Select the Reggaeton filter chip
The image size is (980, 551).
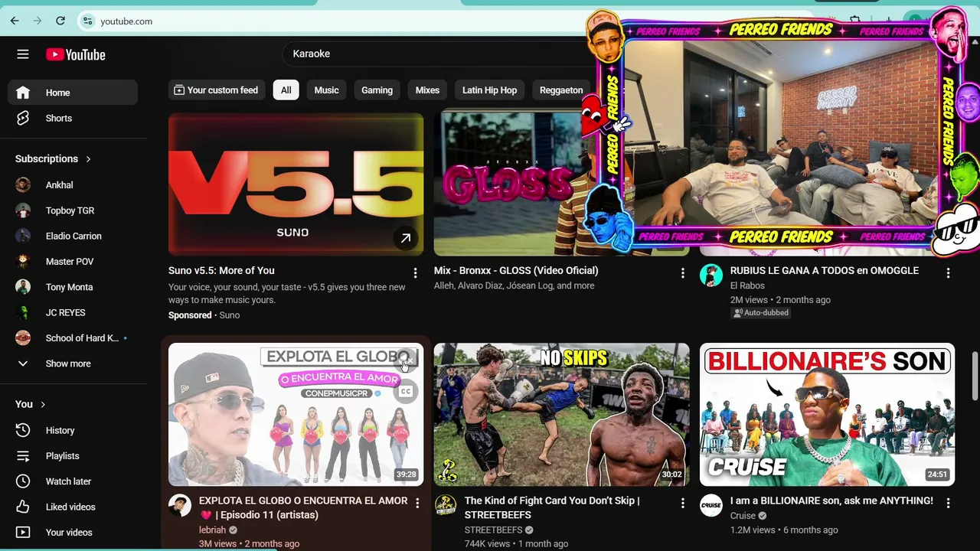click(561, 90)
